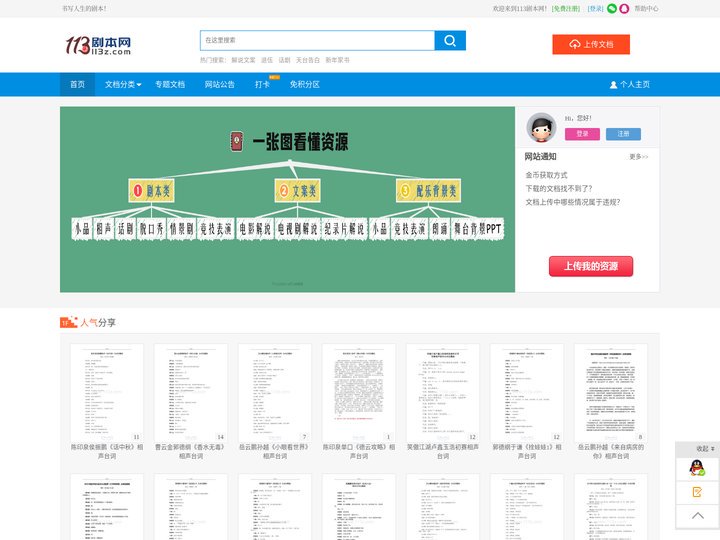Click the hot search 新年家书
Screen dimensions: 720x540
coord(338,60)
